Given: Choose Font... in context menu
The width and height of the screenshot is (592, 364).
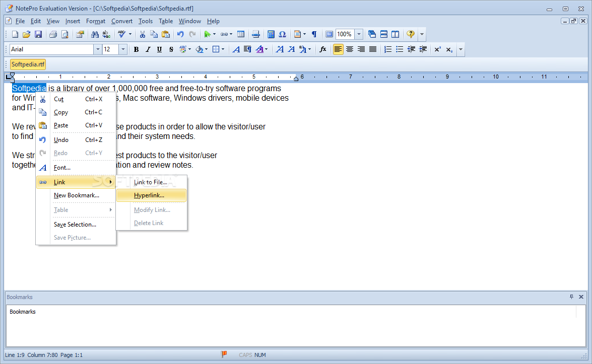Looking at the screenshot, I should pyautogui.click(x=76, y=168).
